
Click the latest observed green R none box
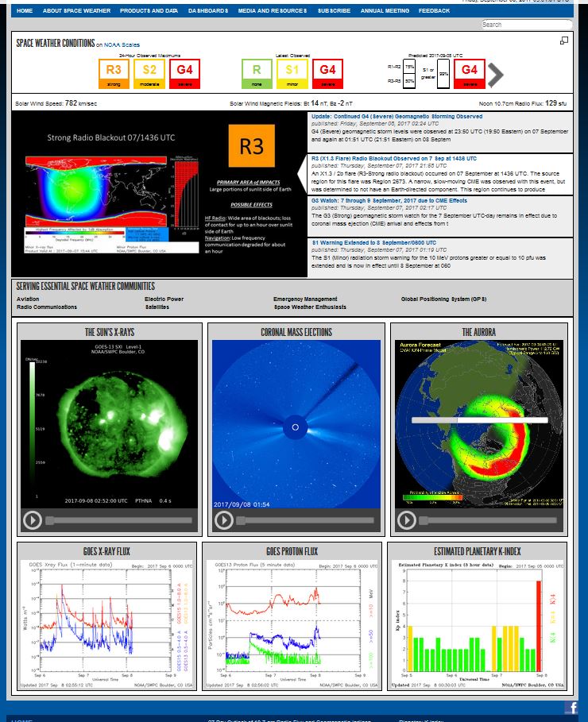coord(257,73)
